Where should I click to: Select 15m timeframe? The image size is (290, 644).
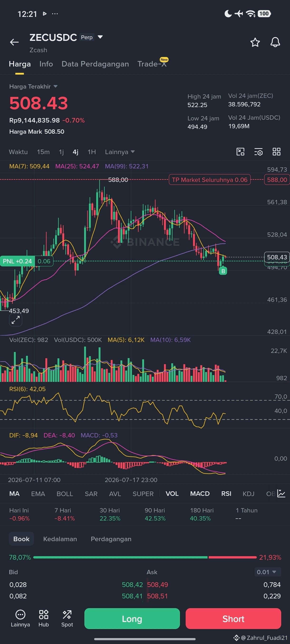pos(43,152)
